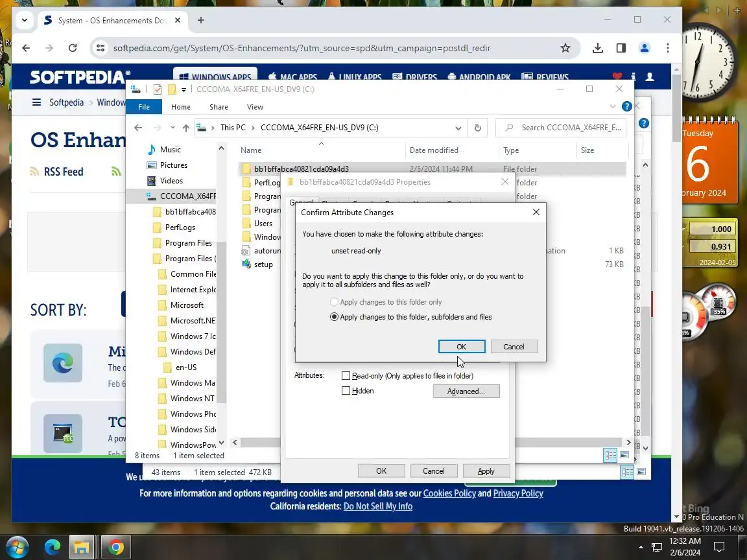Select the autorun file icon in list
The height and width of the screenshot is (560, 747).
tap(246, 250)
